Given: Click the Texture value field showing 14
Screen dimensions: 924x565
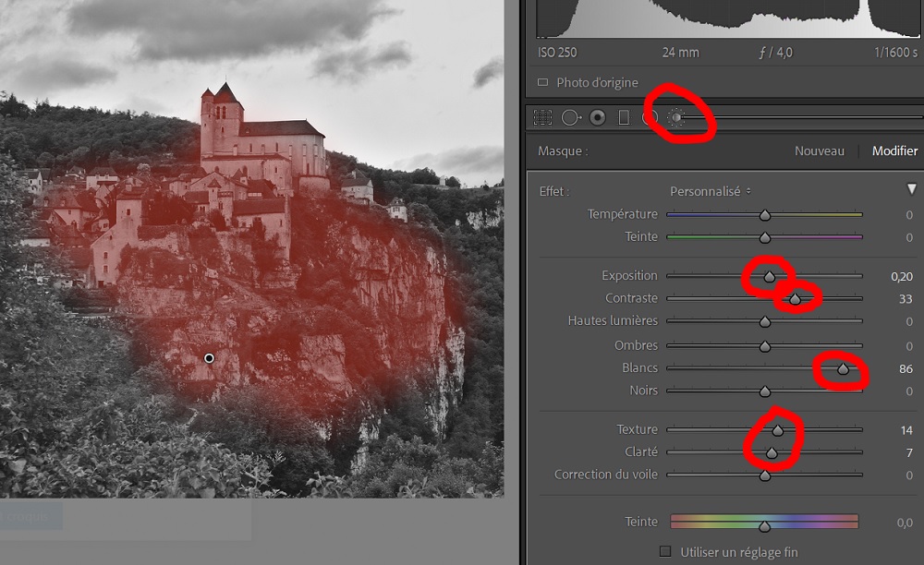Looking at the screenshot, I should pos(906,430).
